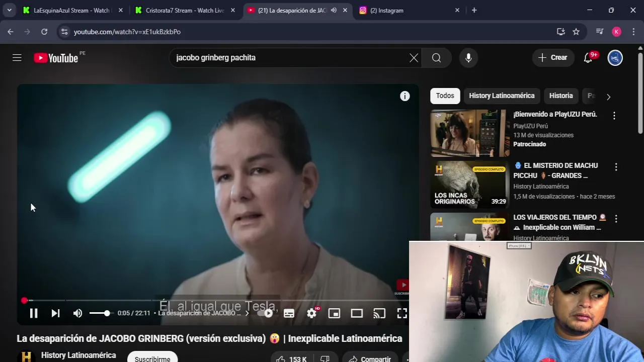This screenshot has width=644, height=362.
Task: Toggle subtitles on the player
Action: tap(289, 313)
